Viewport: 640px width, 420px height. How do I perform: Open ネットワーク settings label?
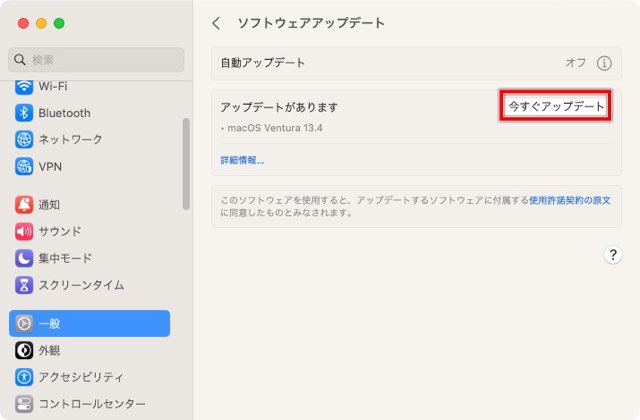(x=70, y=140)
